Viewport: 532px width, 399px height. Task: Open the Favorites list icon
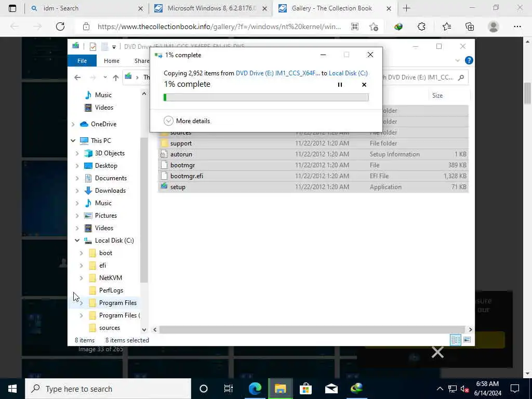click(446, 26)
